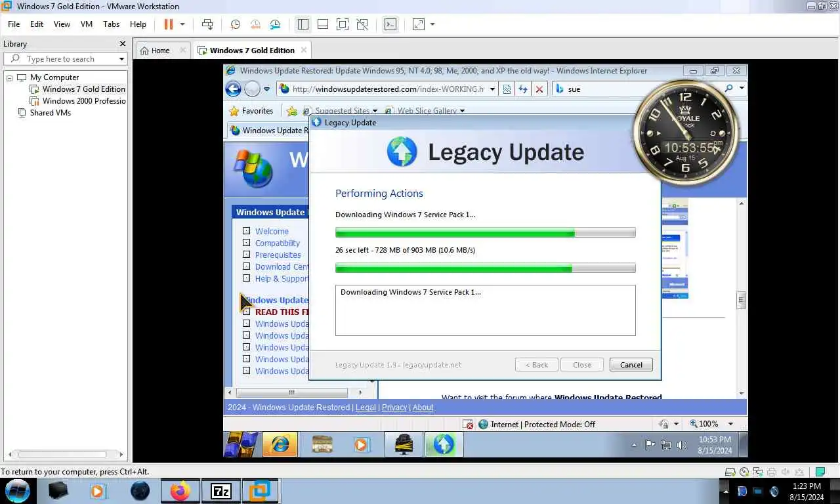Image resolution: width=840 pixels, height=504 pixels.
Task: Click Send Ctrl+Alt+Del toolbar icon
Action: tap(207, 24)
